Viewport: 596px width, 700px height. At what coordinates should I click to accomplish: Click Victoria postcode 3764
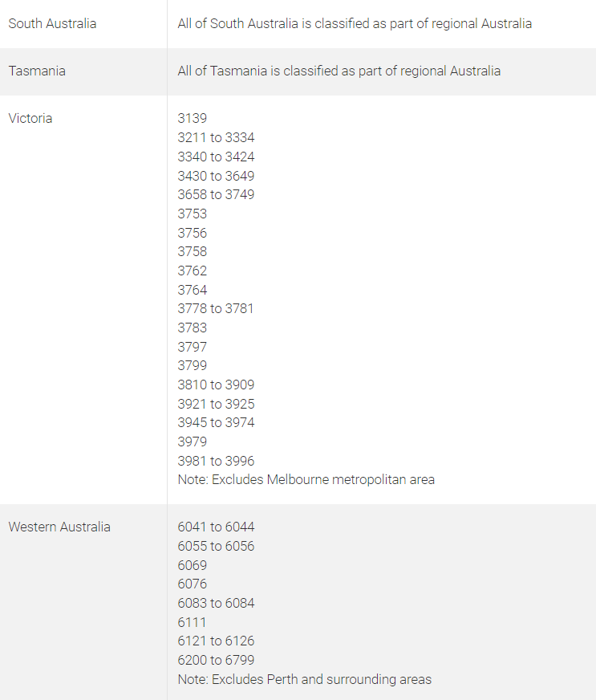pyautogui.click(x=193, y=290)
